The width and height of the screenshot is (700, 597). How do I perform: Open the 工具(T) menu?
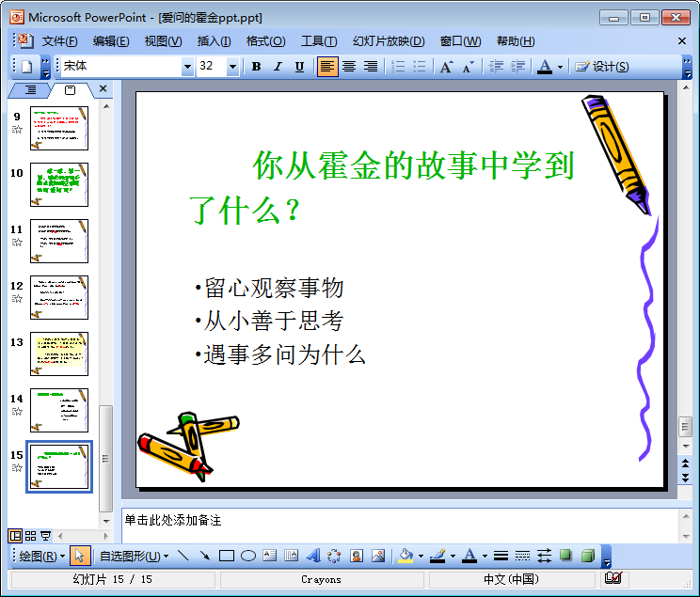(319, 41)
